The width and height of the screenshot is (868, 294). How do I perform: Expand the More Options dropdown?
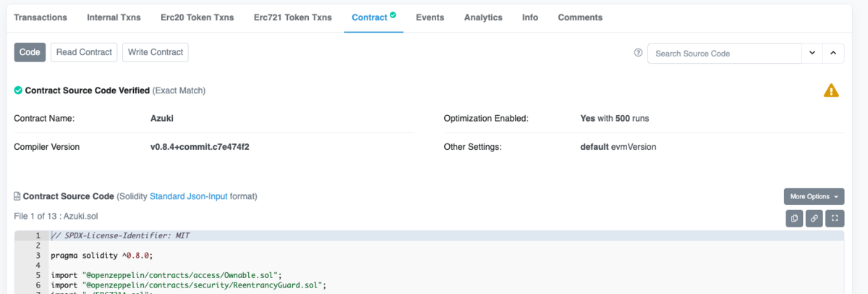pos(814,196)
